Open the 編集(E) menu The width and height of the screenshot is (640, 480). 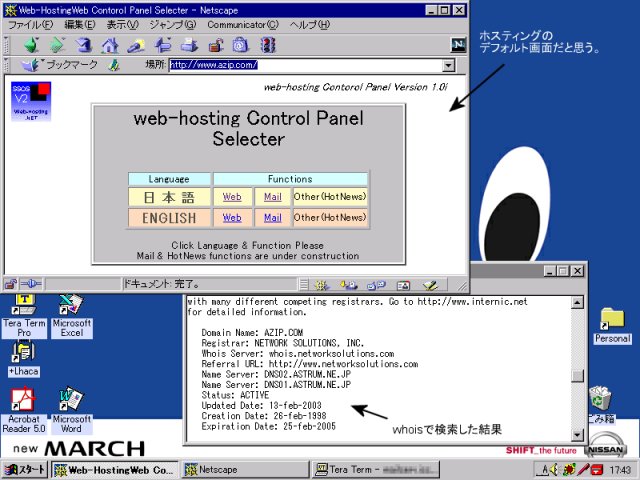pyautogui.click(x=80, y=25)
